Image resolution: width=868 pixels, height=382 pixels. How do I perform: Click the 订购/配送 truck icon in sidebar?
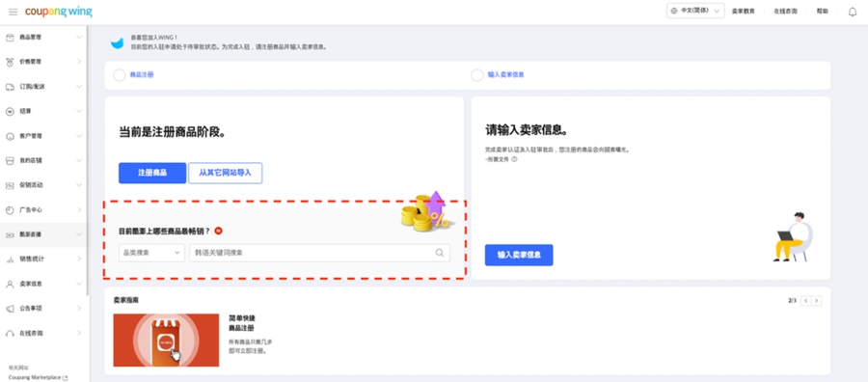point(10,87)
